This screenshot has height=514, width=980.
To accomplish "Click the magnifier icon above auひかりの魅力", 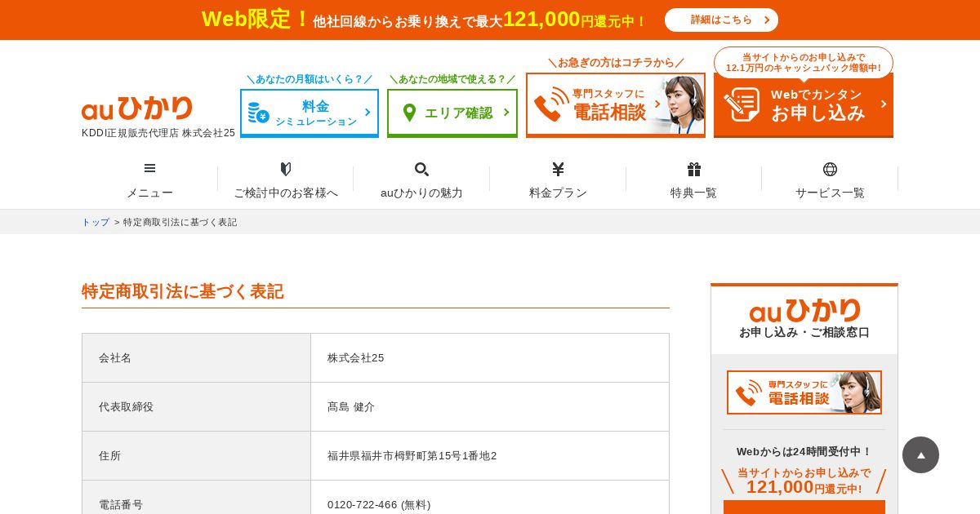I will click(x=421, y=169).
